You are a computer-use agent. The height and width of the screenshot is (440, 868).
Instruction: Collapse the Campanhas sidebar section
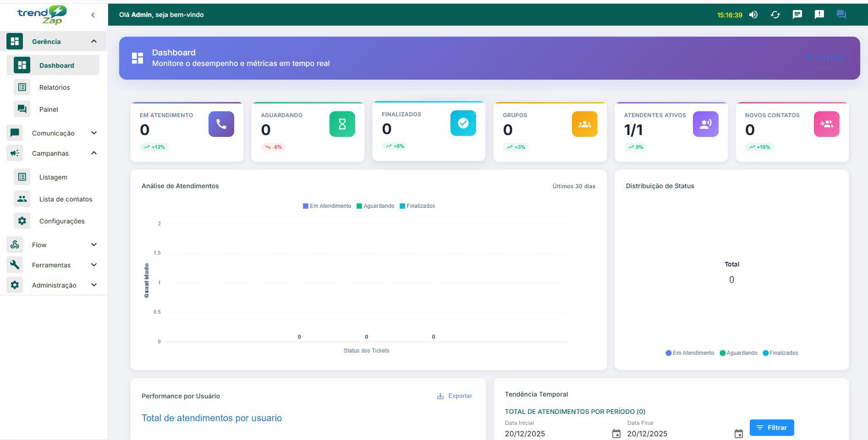point(50,153)
